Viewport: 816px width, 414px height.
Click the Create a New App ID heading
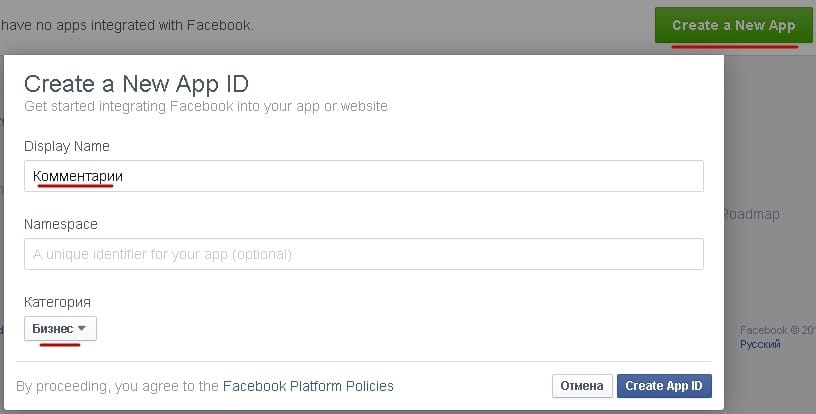pyautogui.click(x=136, y=84)
